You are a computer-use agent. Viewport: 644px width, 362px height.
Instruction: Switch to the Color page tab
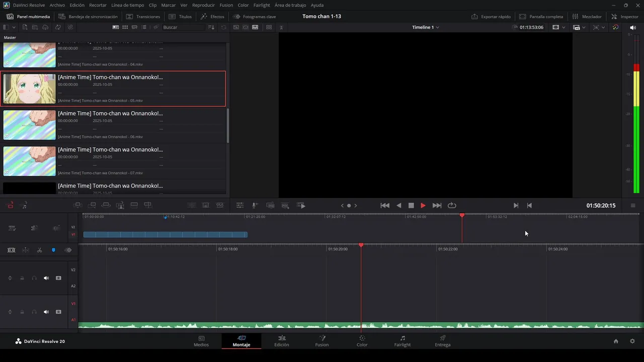click(x=362, y=341)
